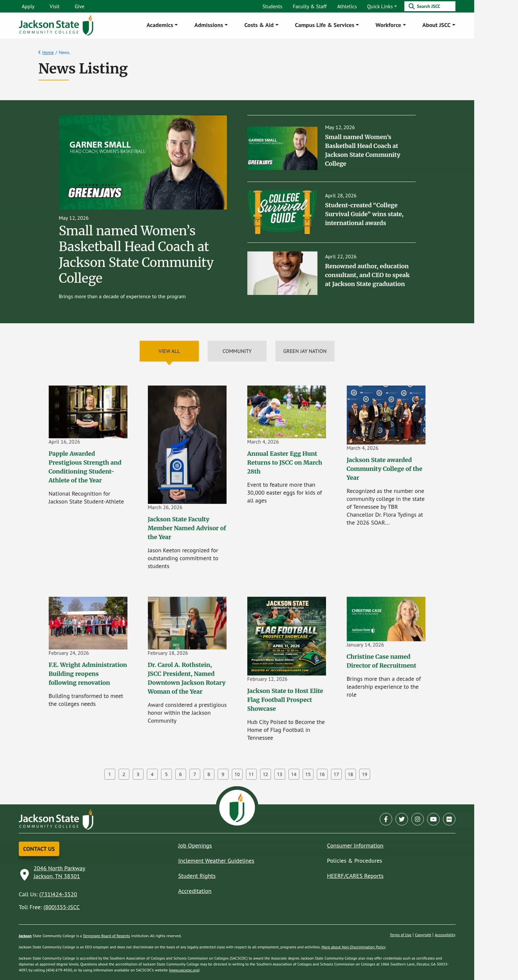518x980 pixels.
Task: Expand the Costs & Aid menu
Action: click(x=261, y=25)
